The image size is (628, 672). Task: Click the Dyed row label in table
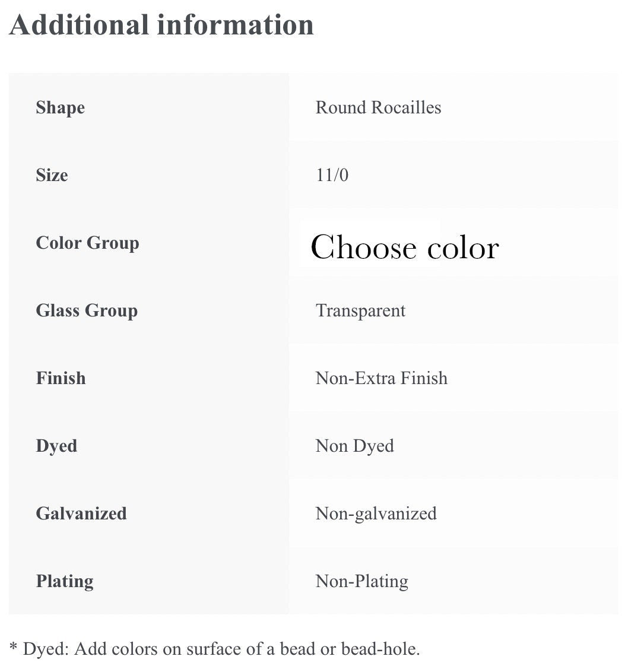pyautogui.click(x=56, y=446)
